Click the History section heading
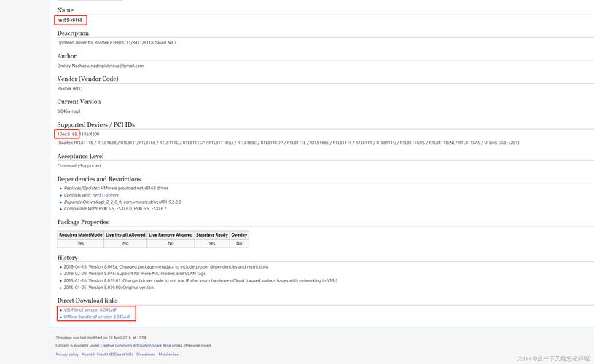The image size is (594, 364). [68, 257]
